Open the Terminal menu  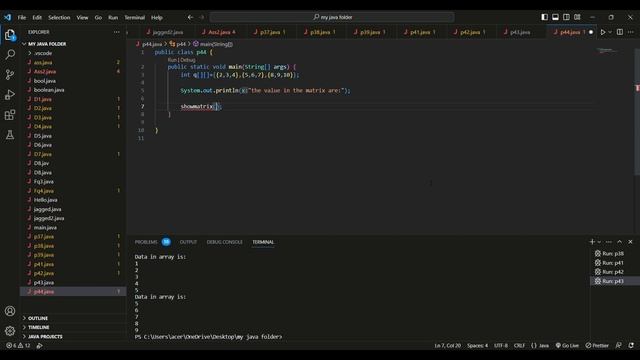[x=135, y=18]
